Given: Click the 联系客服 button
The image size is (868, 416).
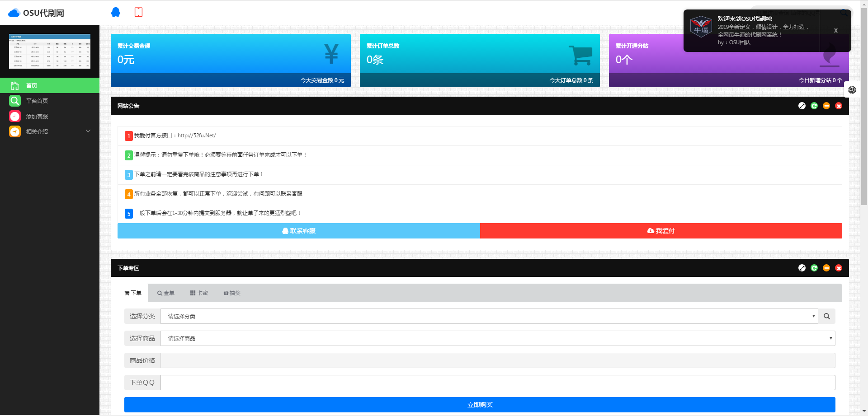Looking at the screenshot, I should tap(299, 231).
